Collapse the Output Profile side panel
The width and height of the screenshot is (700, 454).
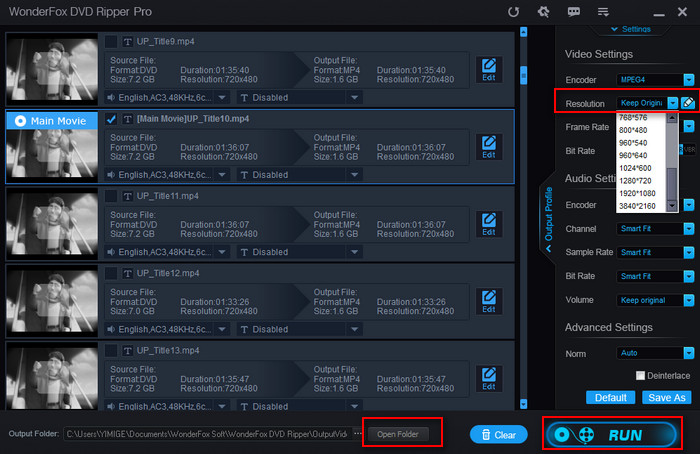[x=549, y=220]
